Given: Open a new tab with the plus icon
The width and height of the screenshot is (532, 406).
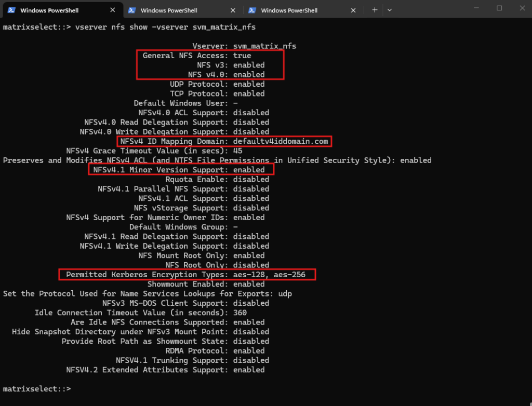Looking at the screenshot, I should [x=375, y=10].
